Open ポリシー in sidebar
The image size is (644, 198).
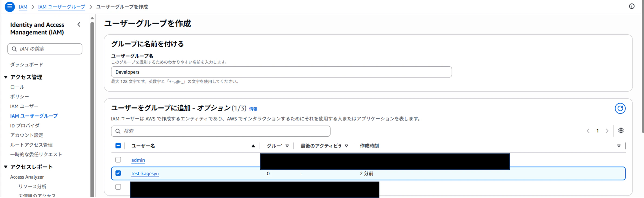(19, 96)
